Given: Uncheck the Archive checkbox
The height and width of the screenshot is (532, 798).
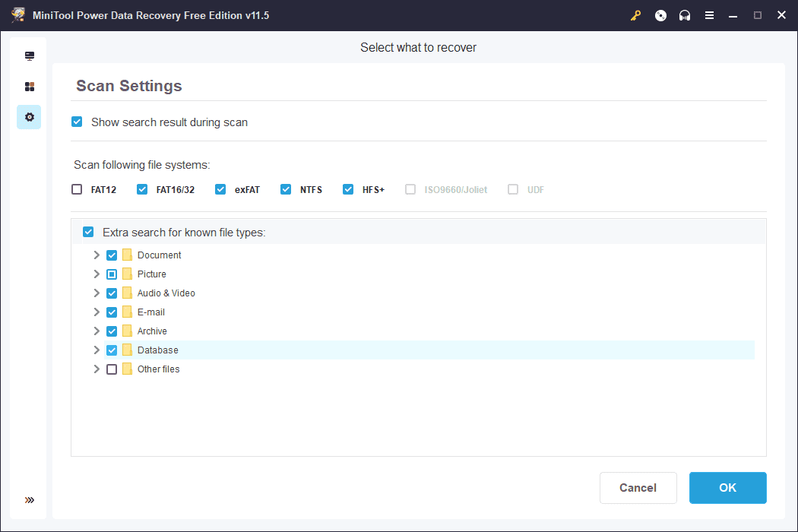Looking at the screenshot, I should [112, 331].
